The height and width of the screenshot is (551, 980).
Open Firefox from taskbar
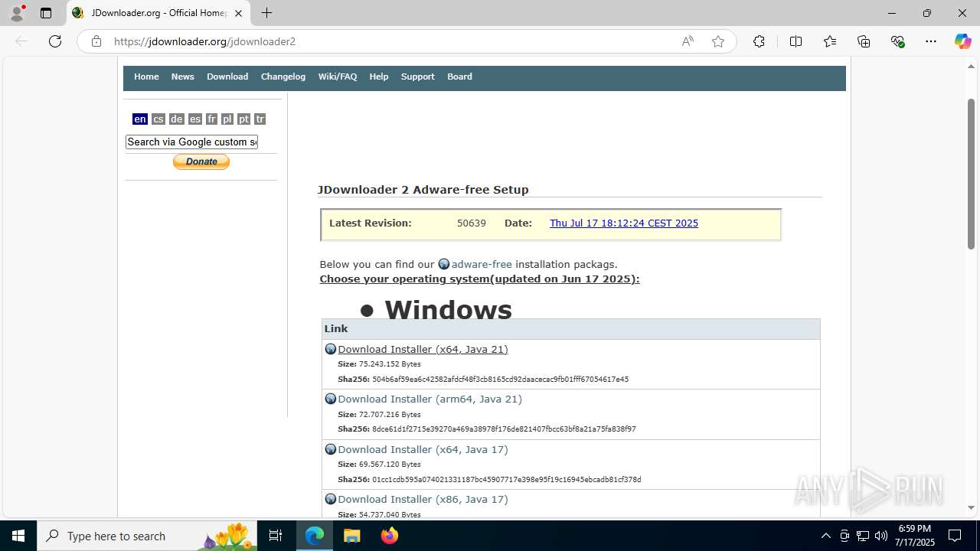390,536
